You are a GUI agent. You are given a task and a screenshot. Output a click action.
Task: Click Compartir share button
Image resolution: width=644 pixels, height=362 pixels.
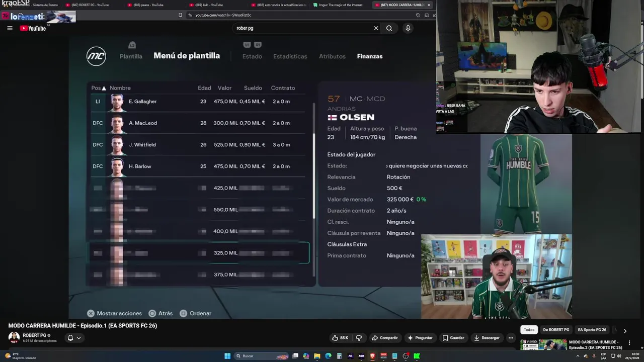[x=384, y=338]
